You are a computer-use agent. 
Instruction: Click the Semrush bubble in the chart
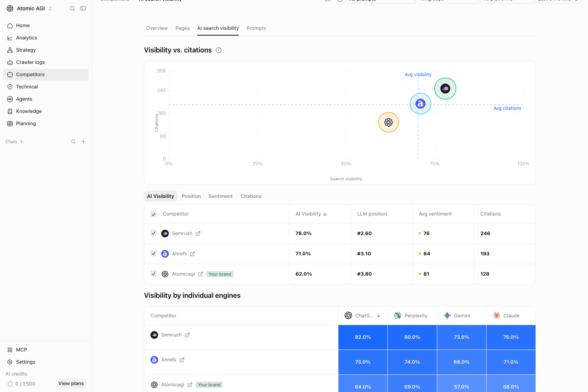tap(445, 88)
